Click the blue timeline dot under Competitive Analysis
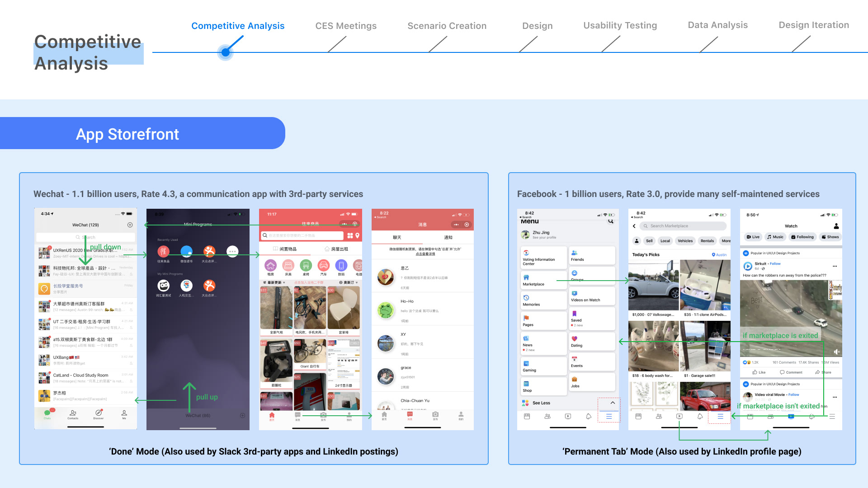868x488 pixels. [x=226, y=52]
